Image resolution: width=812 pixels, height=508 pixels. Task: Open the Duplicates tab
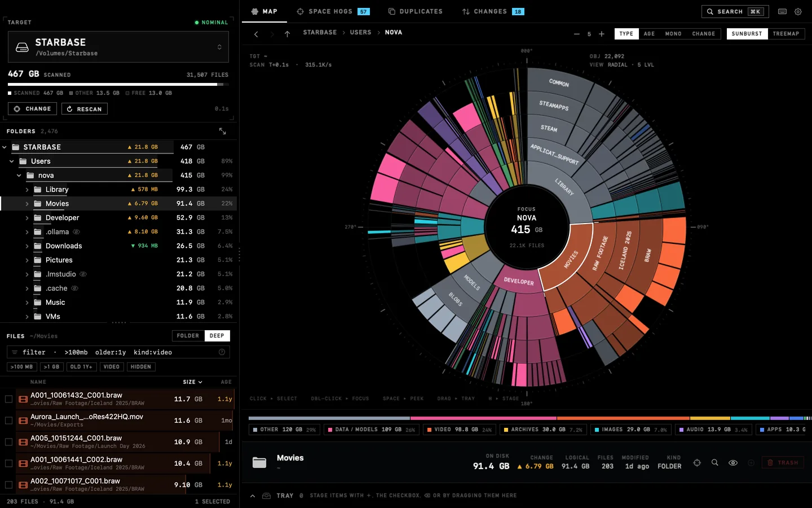point(415,11)
